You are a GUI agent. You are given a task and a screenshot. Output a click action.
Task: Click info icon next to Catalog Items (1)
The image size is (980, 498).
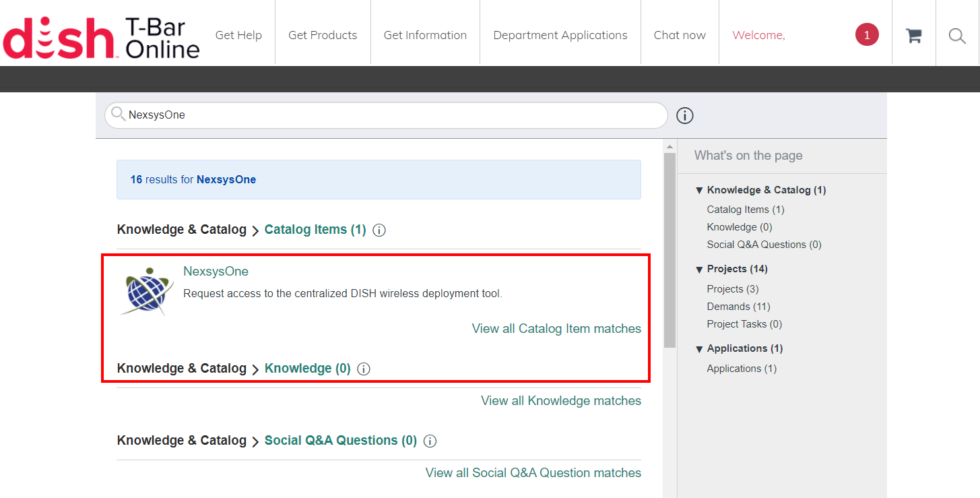pos(379,230)
